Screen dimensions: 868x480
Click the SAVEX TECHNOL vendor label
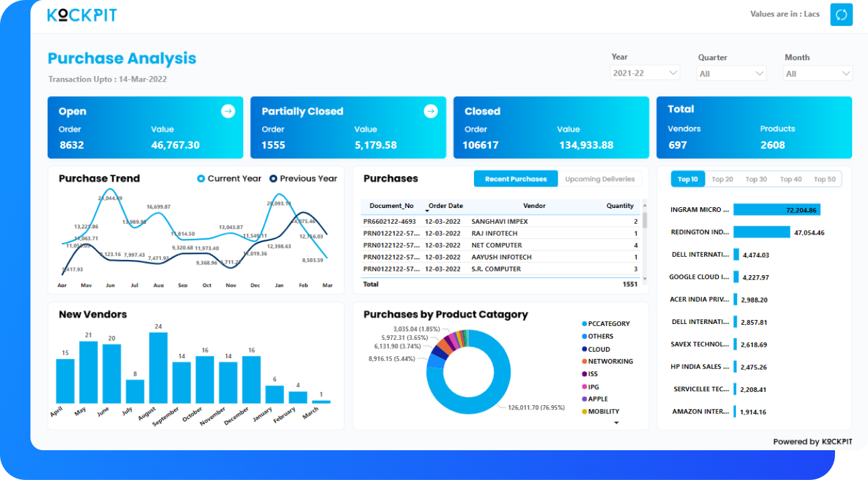700,344
